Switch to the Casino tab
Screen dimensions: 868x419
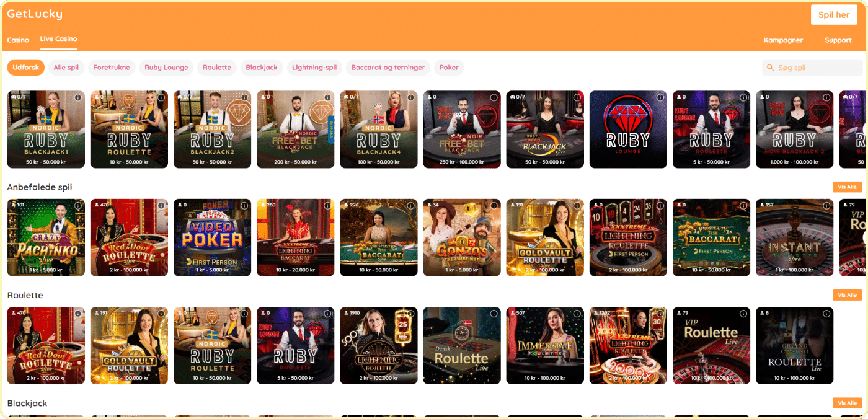click(18, 40)
